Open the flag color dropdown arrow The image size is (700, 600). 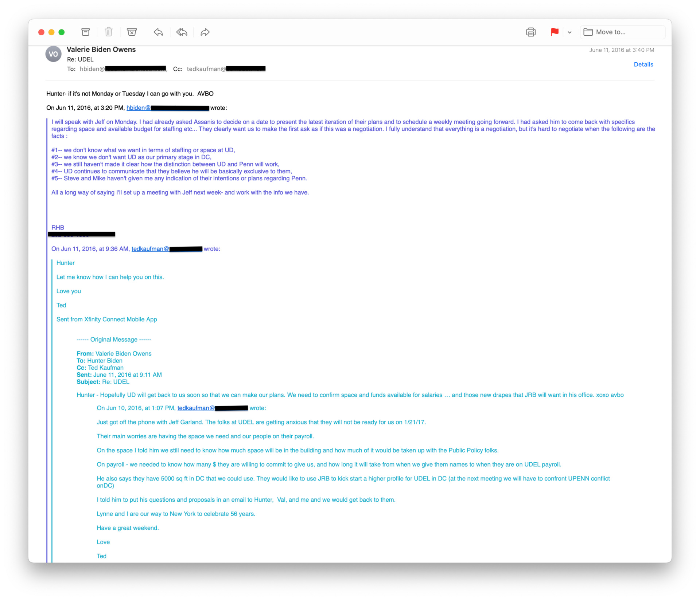pyautogui.click(x=569, y=32)
